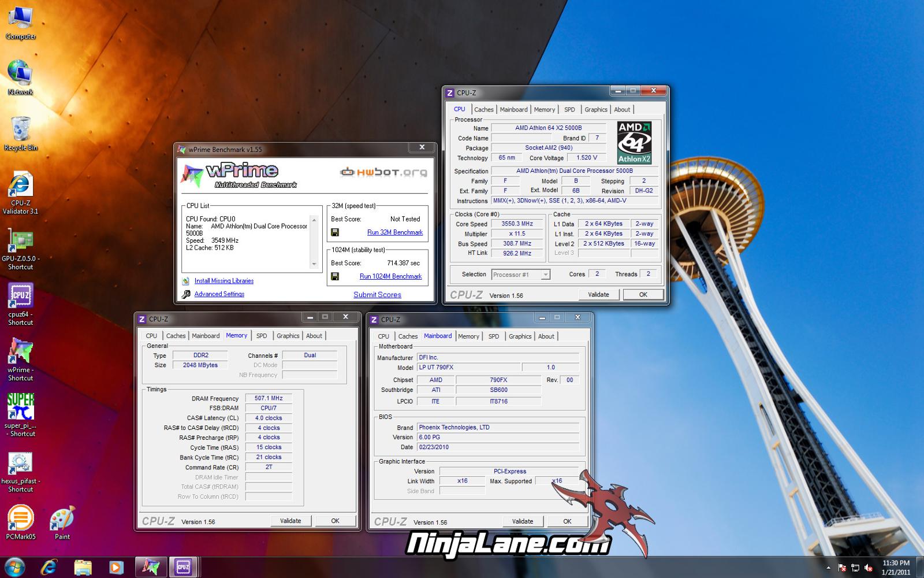Click the hwbot.org logo in wPrime
The image size is (924, 578).
(383, 172)
